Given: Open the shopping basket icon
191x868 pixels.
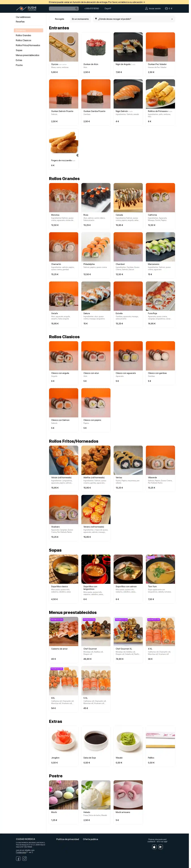Looking at the screenshot, I should tap(166, 8).
